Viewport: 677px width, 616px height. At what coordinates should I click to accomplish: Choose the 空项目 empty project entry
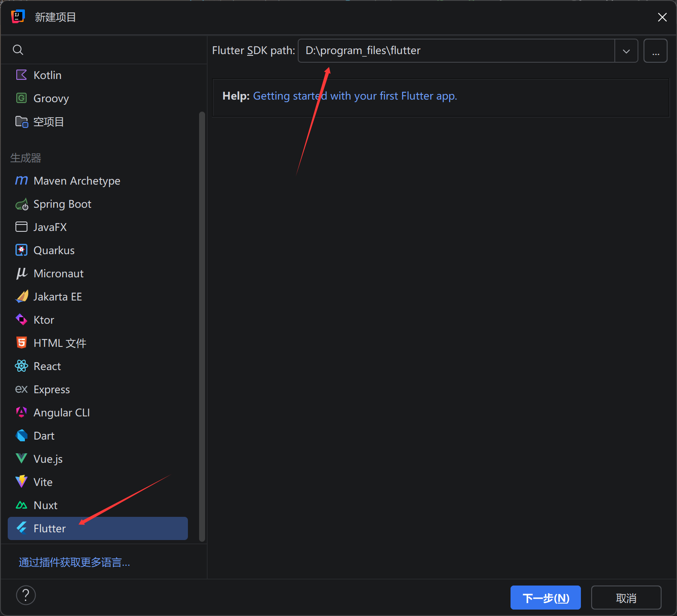tap(98, 121)
